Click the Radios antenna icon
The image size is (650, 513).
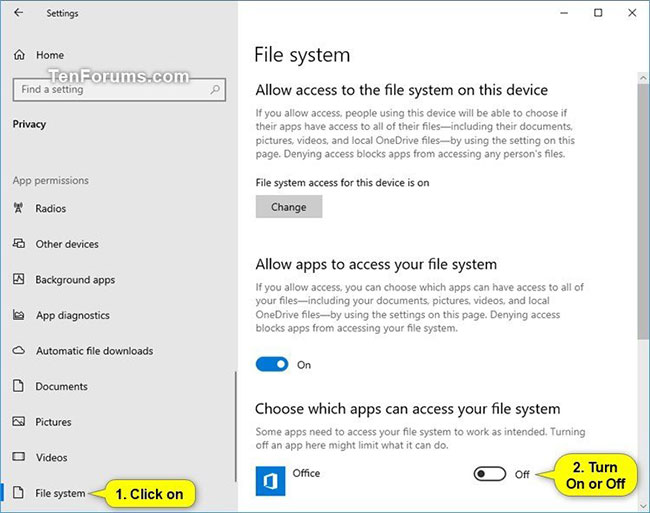(x=19, y=208)
